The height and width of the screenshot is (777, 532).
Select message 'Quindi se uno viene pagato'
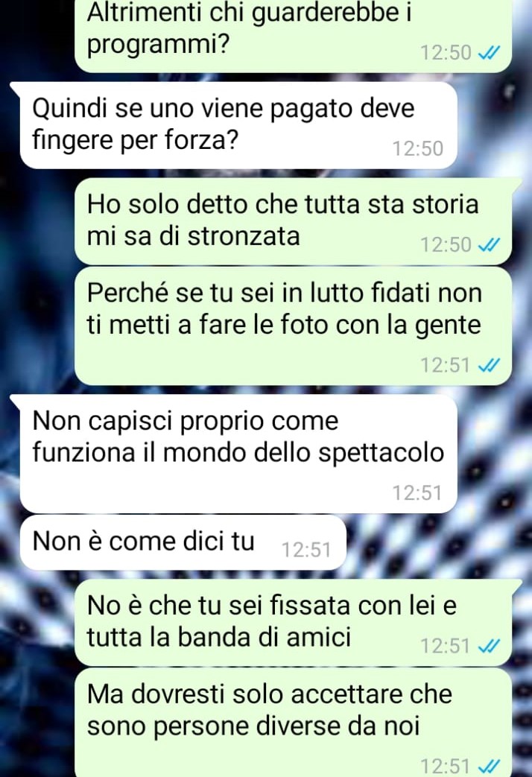coord(238,125)
